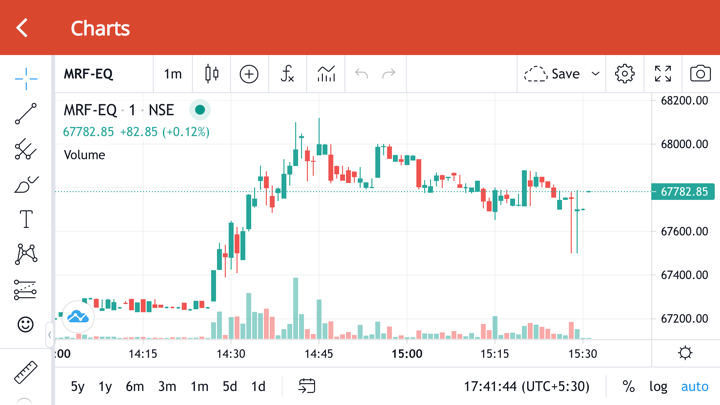Image resolution: width=720 pixels, height=405 pixels.
Task: Switch to the 1y date range
Action: point(105,387)
